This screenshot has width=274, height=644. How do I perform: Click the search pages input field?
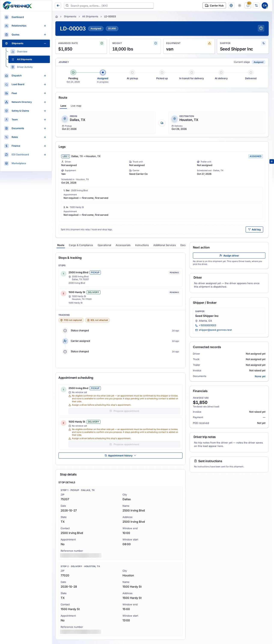pyautogui.click(x=109, y=6)
